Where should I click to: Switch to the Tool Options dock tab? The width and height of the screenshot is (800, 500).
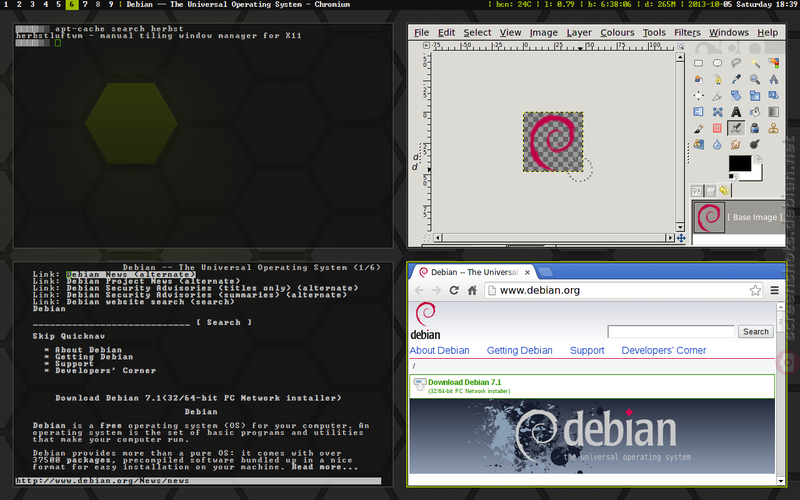(697, 191)
